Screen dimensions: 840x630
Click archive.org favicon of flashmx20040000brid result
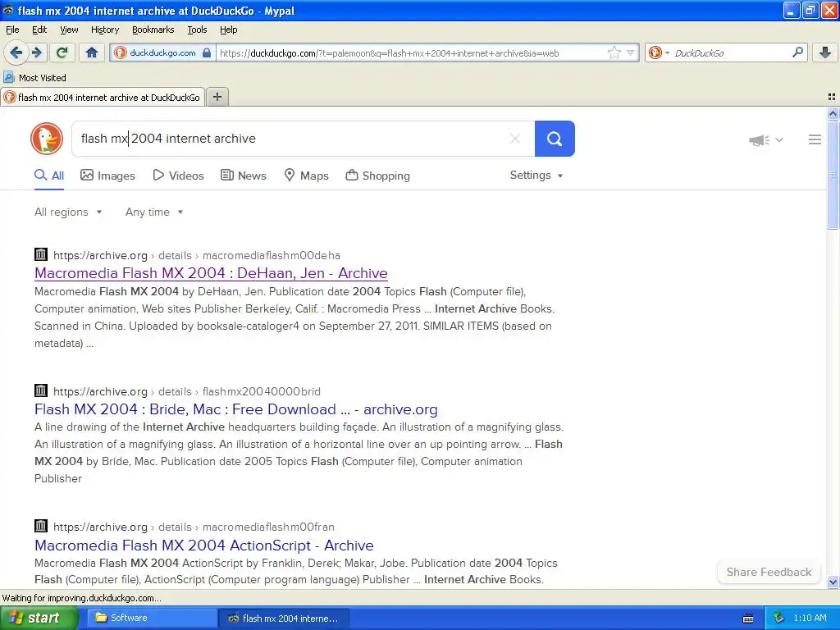(41, 390)
